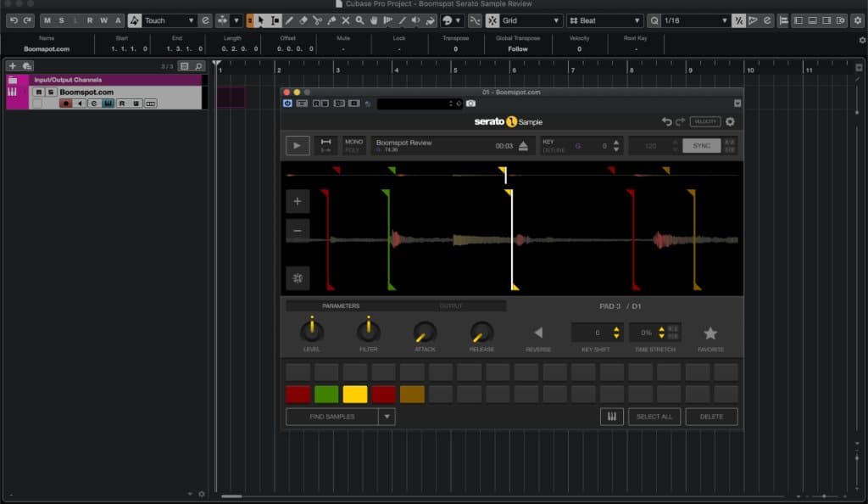The height and width of the screenshot is (504, 868).
Task: Expand Find Samples dropdown arrow
Action: [387, 417]
